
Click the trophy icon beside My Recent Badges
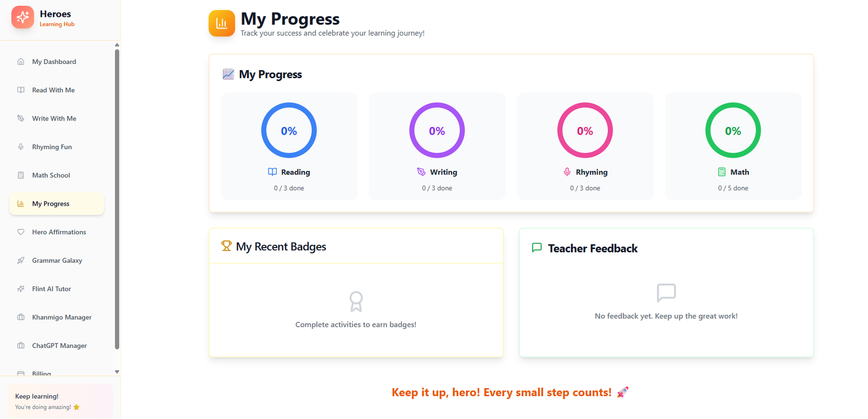click(226, 246)
